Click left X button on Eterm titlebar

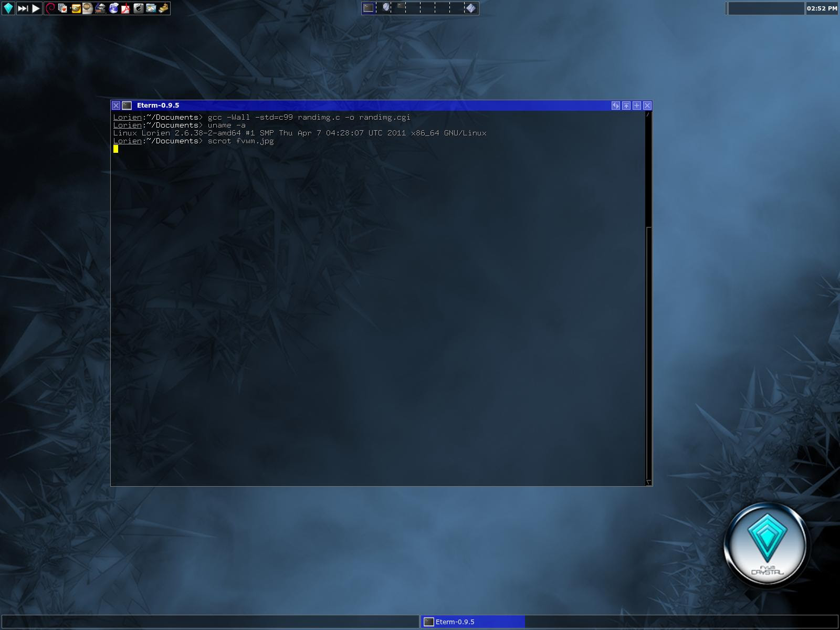[x=116, y=106]
